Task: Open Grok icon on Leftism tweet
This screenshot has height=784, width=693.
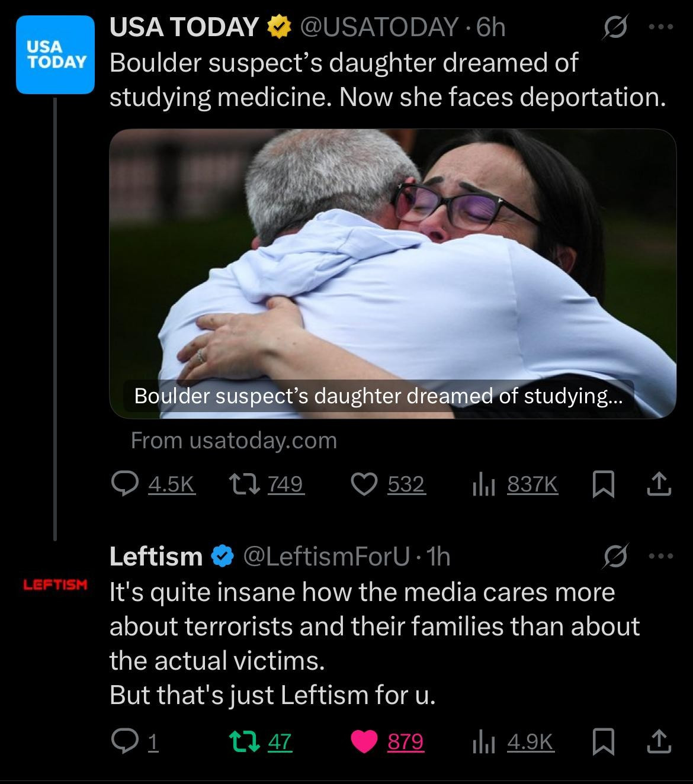Action: tap(614, 557)
